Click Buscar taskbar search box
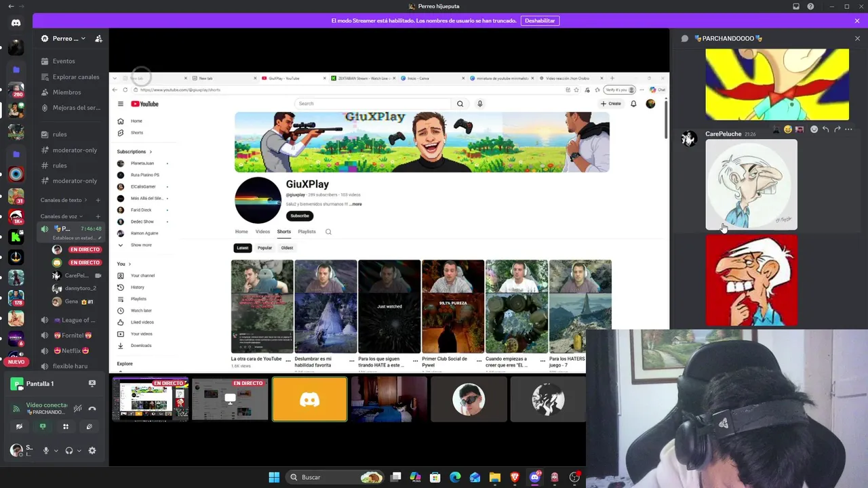 (x=336, y=477)
